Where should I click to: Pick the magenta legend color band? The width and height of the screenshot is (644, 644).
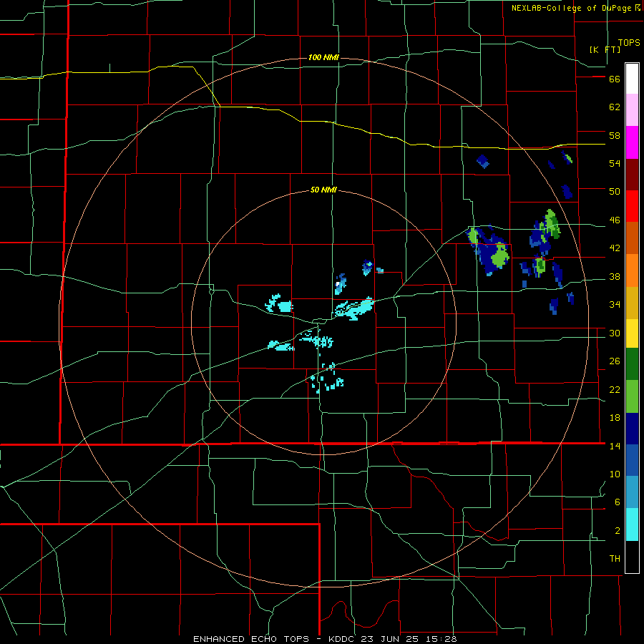[x=632, y=142]
